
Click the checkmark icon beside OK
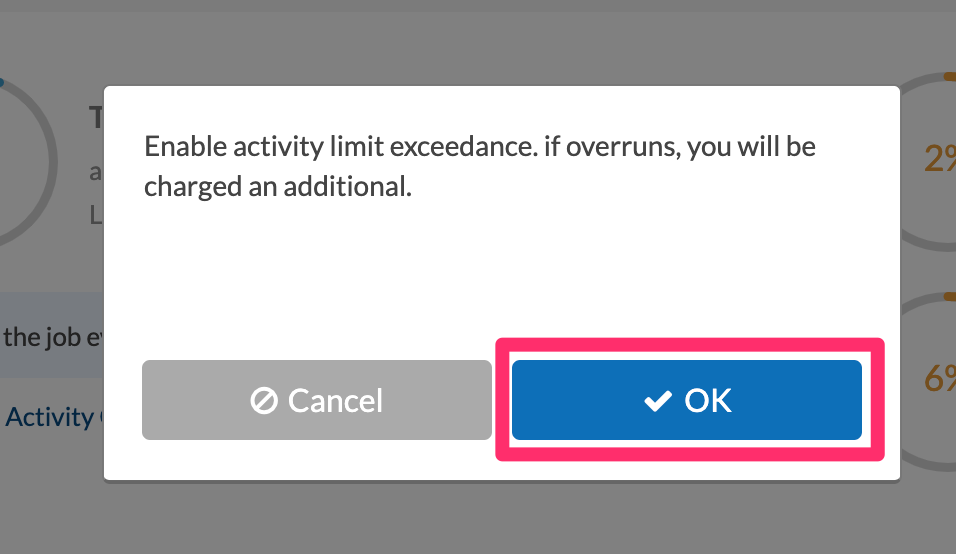coord(658,401)
